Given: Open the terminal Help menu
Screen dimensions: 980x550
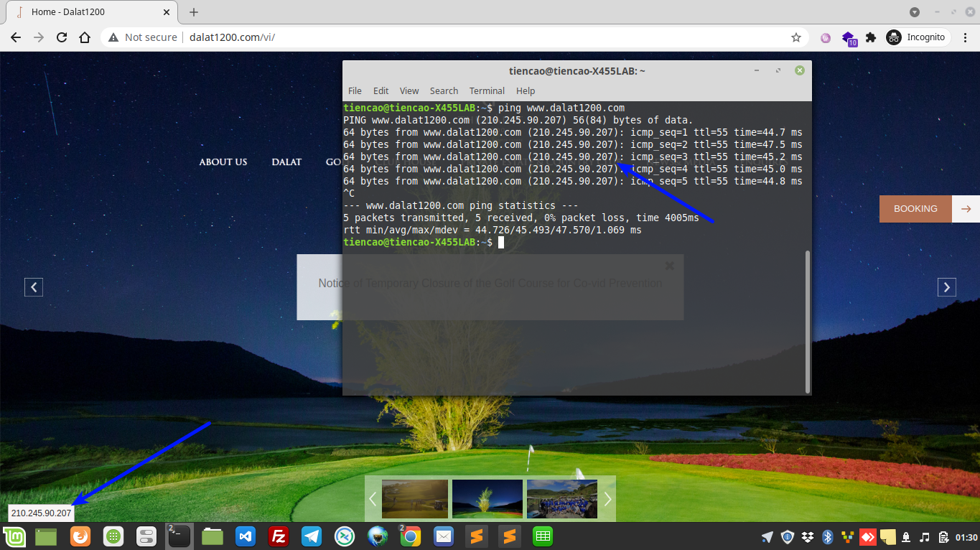Looking at the screenshot, I should [526, 90].
